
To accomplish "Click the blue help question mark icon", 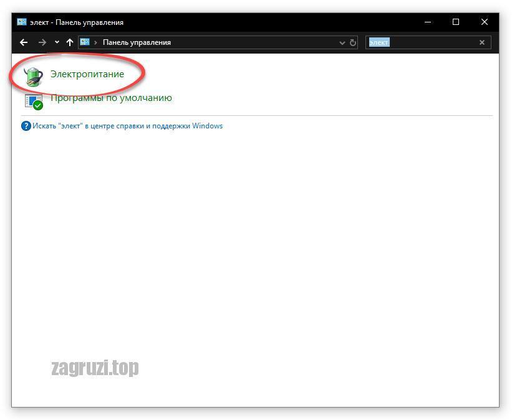I will point(26,126).
